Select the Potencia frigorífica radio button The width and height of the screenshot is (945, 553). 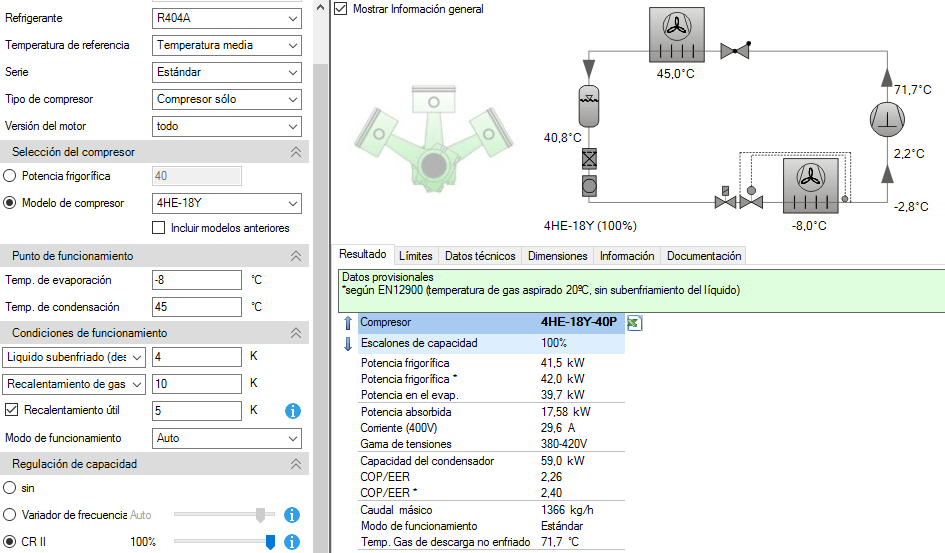pos(10,176)
